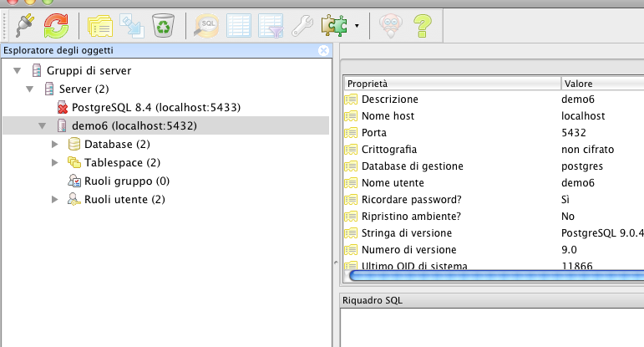Collapse the Gruppi di server node
Viewport: 644px width, 347px height.
(18, 71)
